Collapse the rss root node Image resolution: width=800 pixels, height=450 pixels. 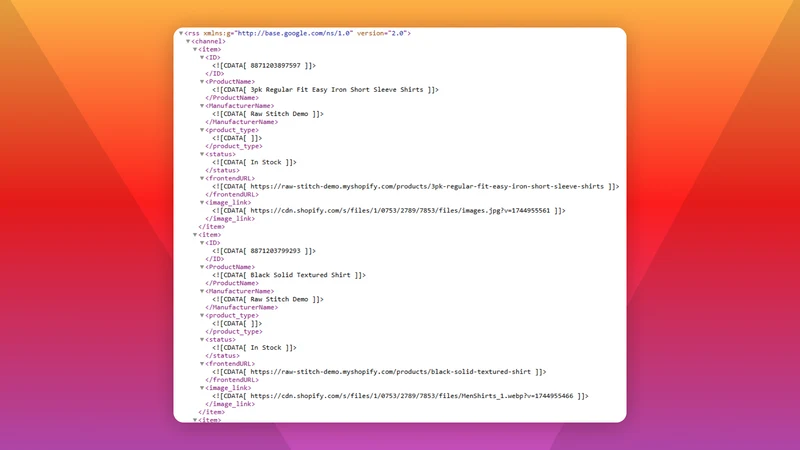click(181, 33)
